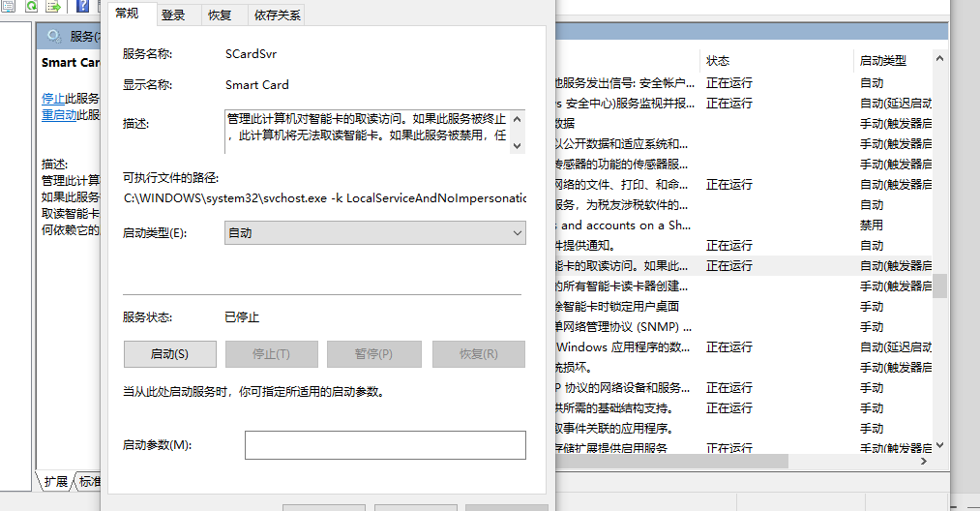Click the display name value Smart Card
The width and height of the screenshot is (980, 511).
click(257, 84)
